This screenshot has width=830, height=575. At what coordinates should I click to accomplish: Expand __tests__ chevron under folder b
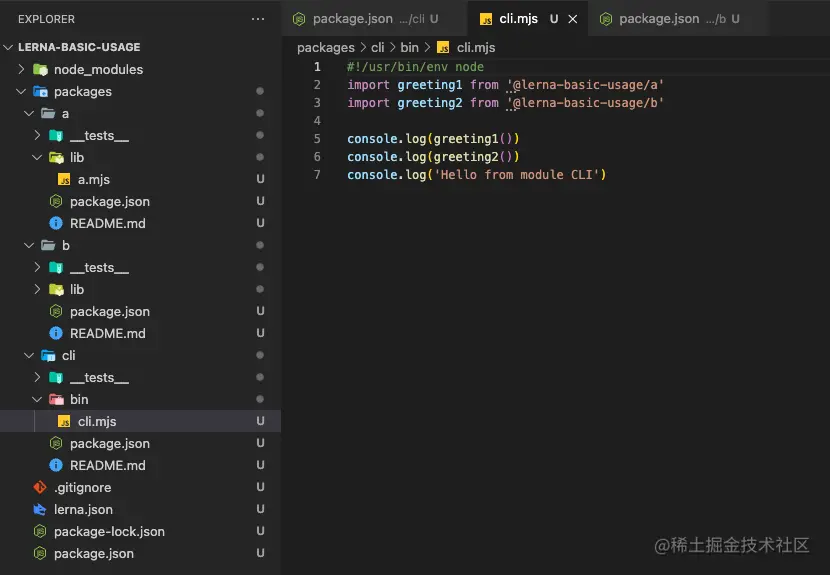click(x=37, y=267)
